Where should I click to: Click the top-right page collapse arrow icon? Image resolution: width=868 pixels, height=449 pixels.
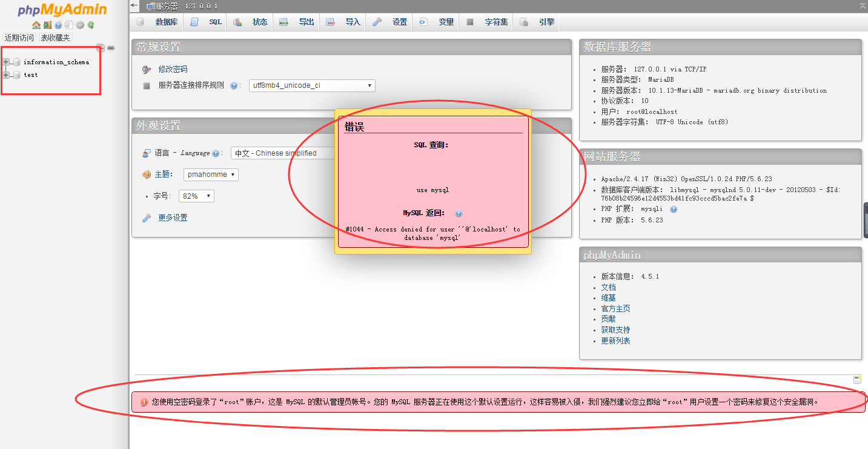[863, 5]
